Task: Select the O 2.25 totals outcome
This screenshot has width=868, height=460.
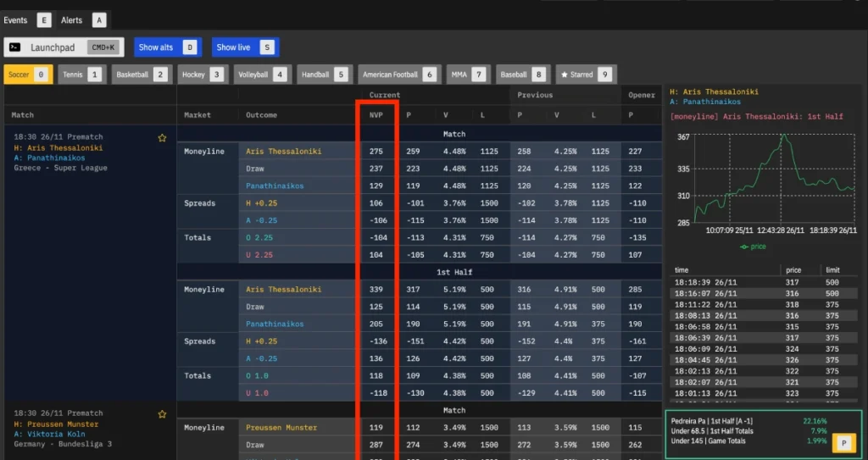Action: click(x=259, y=237)
